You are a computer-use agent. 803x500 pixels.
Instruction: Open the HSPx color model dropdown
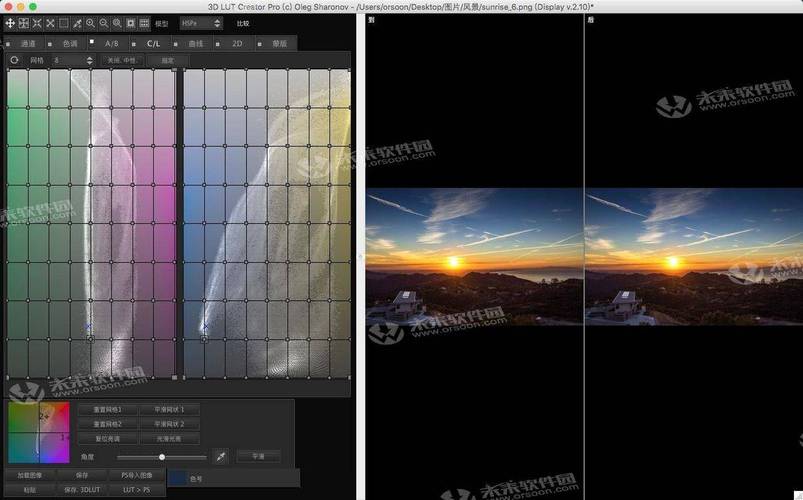click(x=201, y=23)
